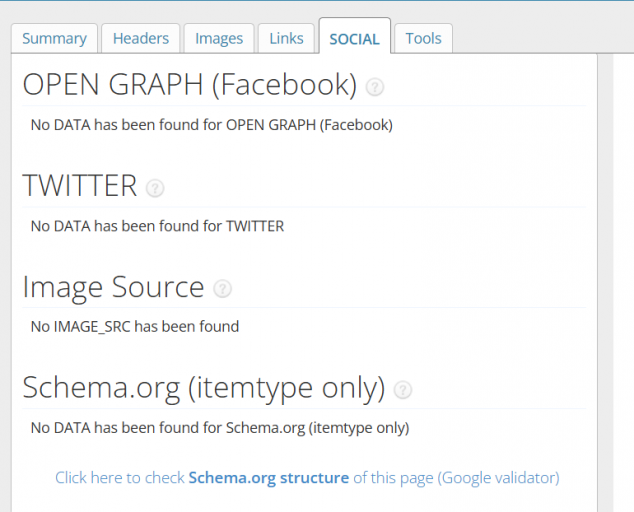Select the OPEN GRAPH (Facebook) heading
The width and height of the screenshot is (634, 512).
pyautogui.click(x=190, y=84)
